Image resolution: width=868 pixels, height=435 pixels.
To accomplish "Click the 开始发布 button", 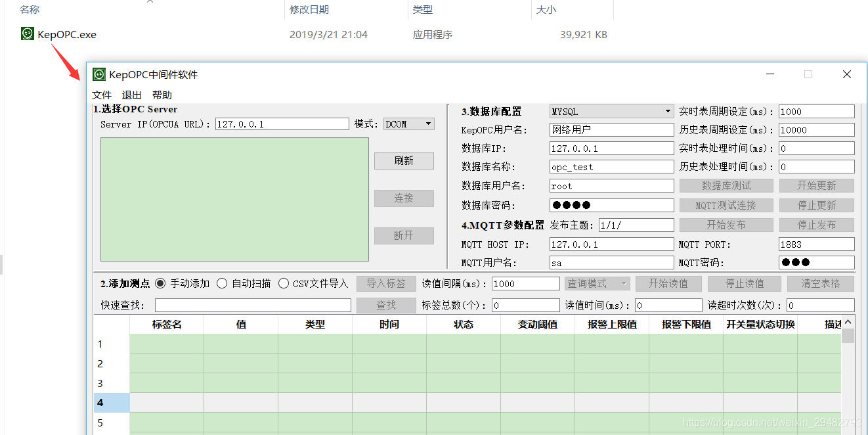I will pos(726,225).
